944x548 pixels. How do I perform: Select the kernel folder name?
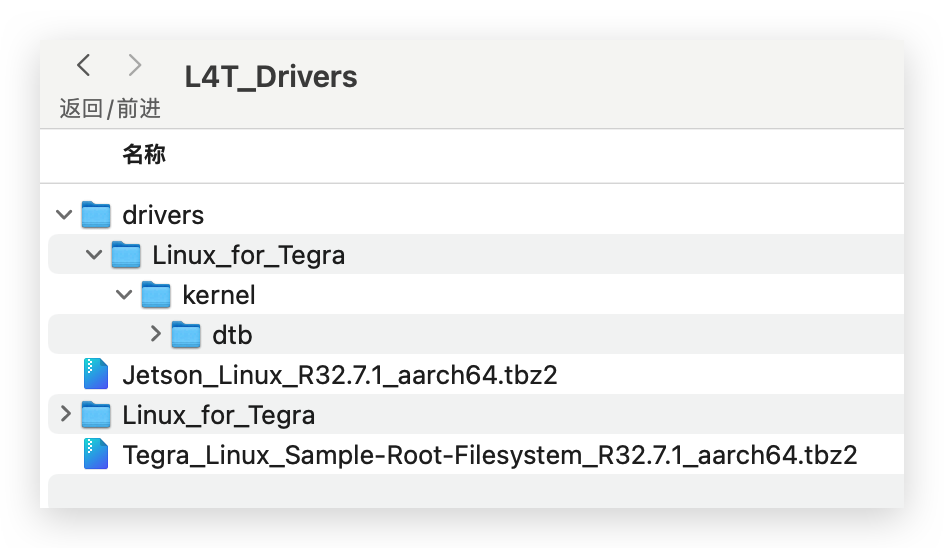click(219, 295)
